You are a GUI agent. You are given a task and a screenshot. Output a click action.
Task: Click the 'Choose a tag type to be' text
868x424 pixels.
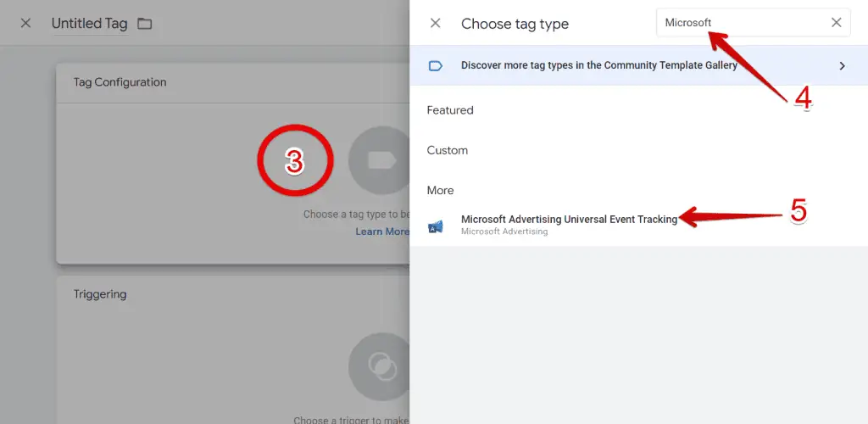[x=357, y=215]
